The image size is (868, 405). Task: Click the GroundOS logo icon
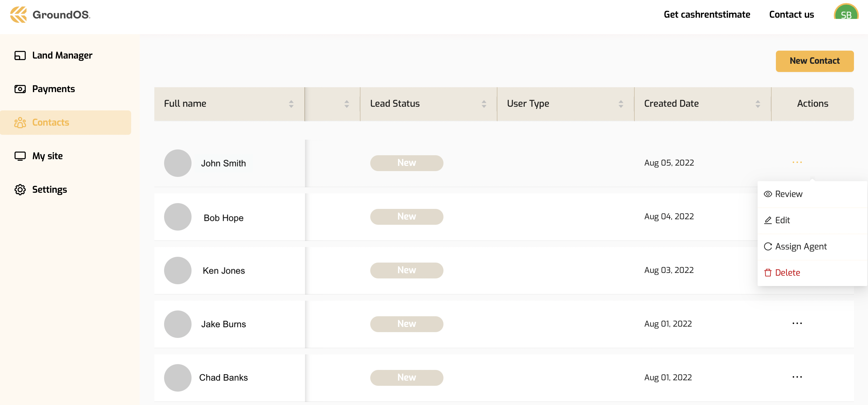[x=18, y=15]
